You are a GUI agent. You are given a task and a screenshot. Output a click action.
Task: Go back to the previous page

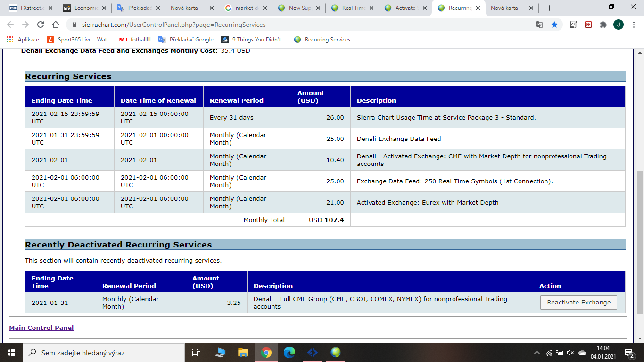point(10,25)
